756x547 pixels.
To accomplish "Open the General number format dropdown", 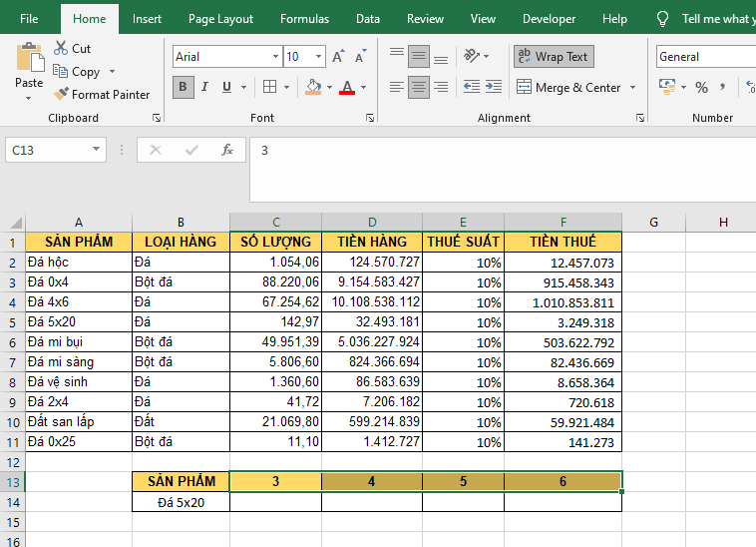I will (704, 57).
